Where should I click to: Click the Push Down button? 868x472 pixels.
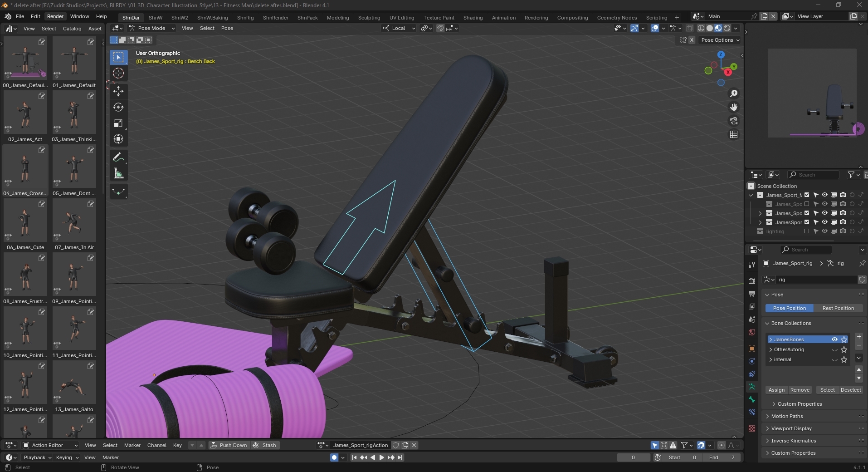(229, 445)
